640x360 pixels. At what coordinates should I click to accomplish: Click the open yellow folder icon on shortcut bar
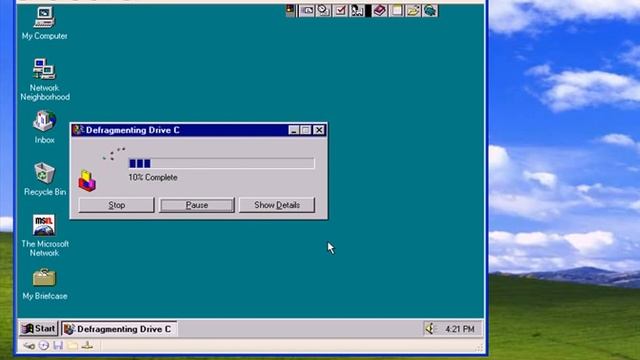click(413, 11)
